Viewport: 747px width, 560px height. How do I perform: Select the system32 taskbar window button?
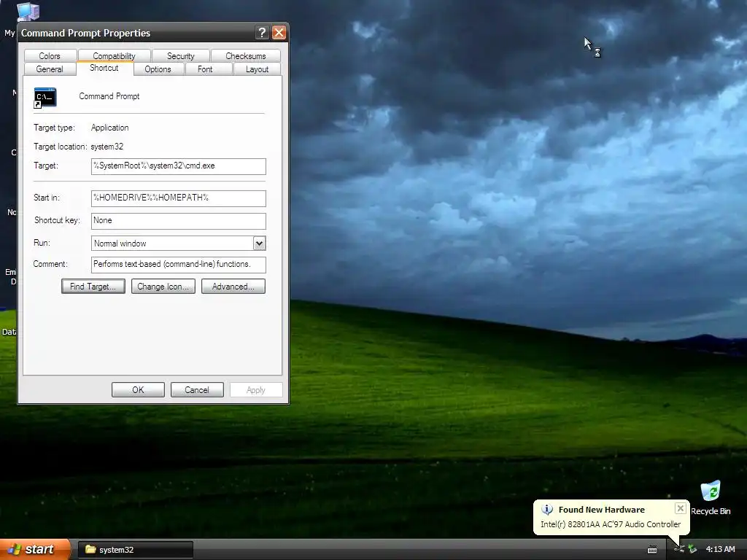click(135, 550)
